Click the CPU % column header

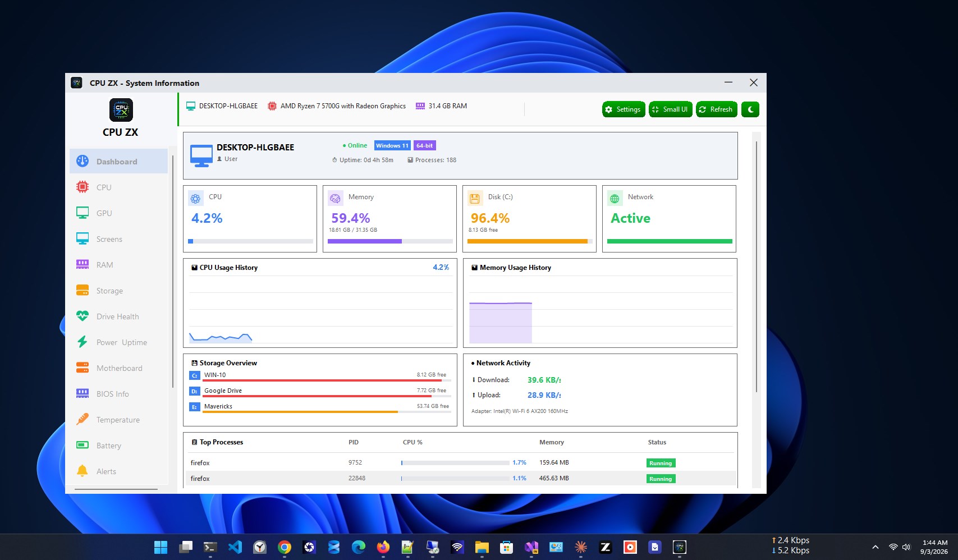point(412,442)
